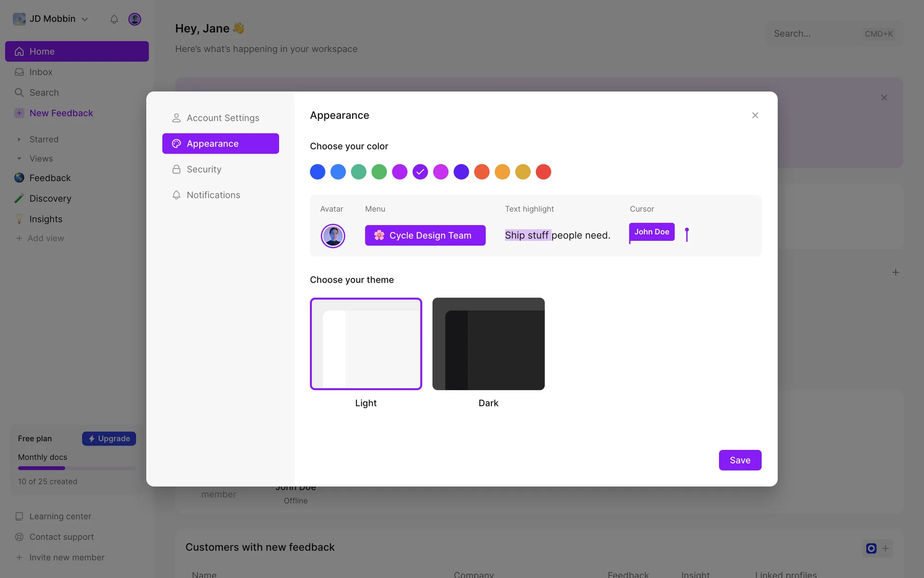924x578 pixels.
Task: Select the Dark theme thumbnail
Action: (x=488, y=344)
